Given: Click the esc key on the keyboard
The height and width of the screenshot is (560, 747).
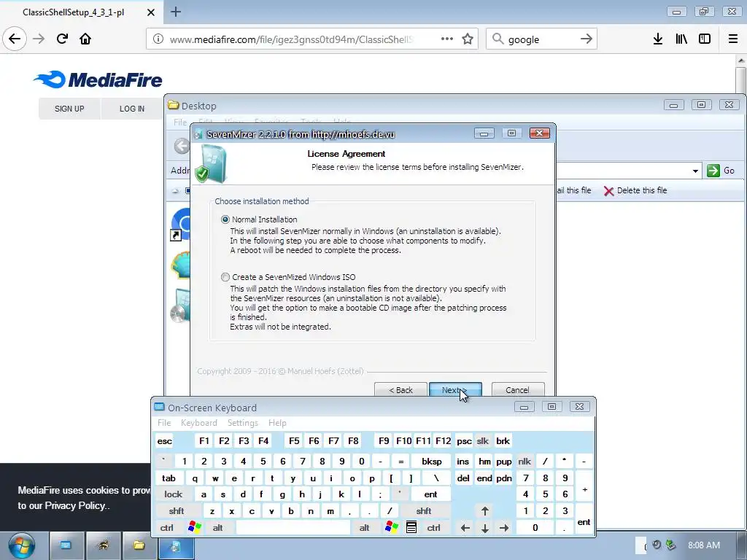Looking at the screenshot, I should tap(165, 441).
